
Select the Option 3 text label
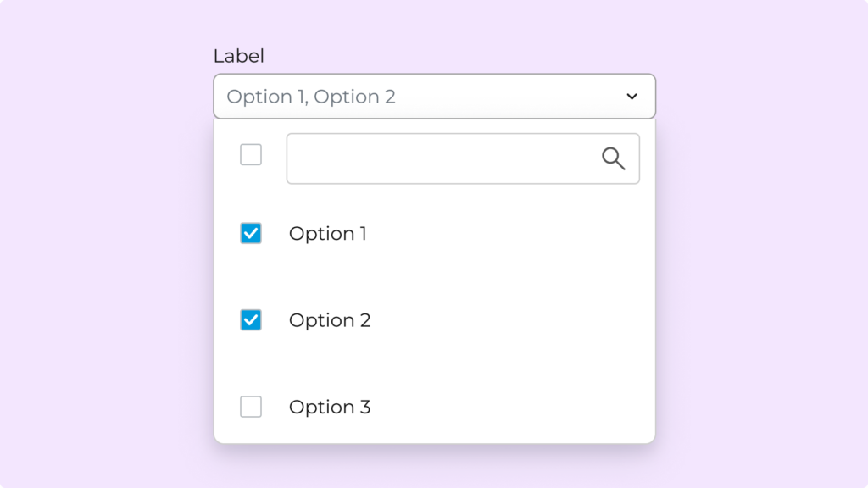point(329,408)
